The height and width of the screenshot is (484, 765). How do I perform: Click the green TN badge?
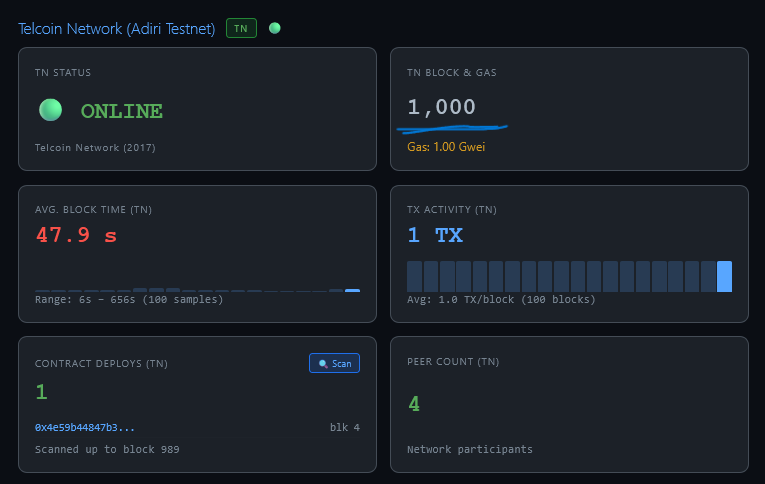click(x=241, y=28)
